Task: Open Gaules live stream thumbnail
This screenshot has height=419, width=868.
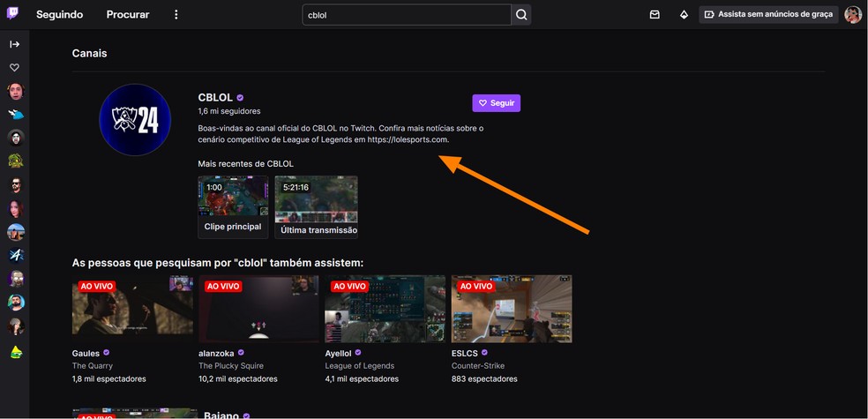Action: (132, 309)
